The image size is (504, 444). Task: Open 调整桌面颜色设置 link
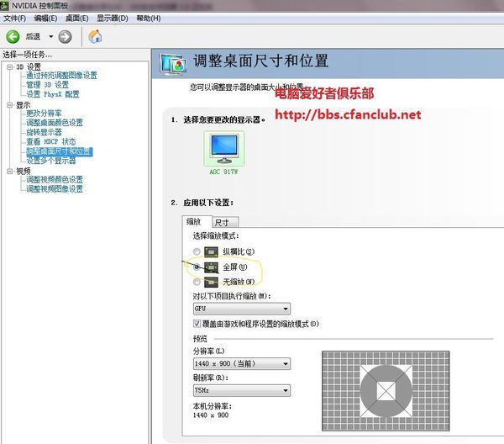55,123
